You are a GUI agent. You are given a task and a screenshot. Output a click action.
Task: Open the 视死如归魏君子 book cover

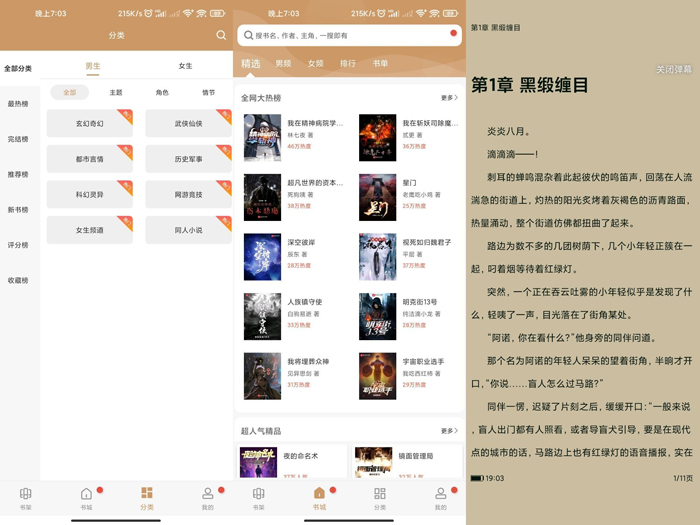(x=378, y=257)
